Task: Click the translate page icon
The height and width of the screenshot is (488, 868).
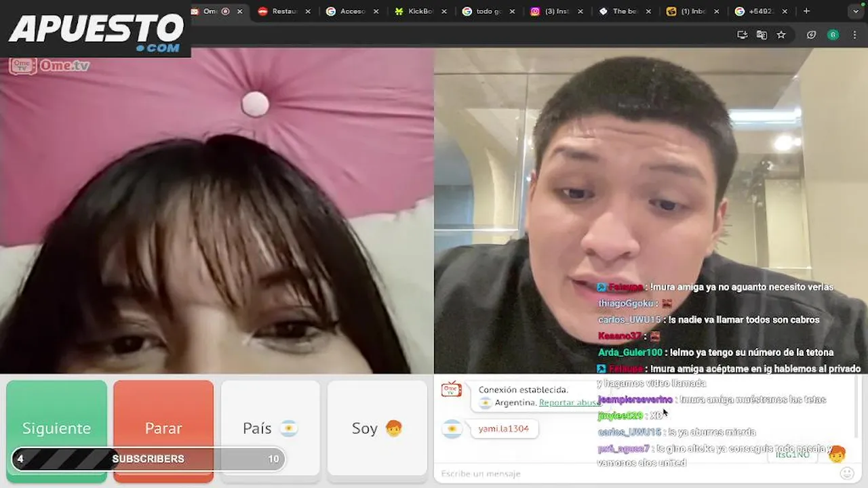Action: click(762, 35)
